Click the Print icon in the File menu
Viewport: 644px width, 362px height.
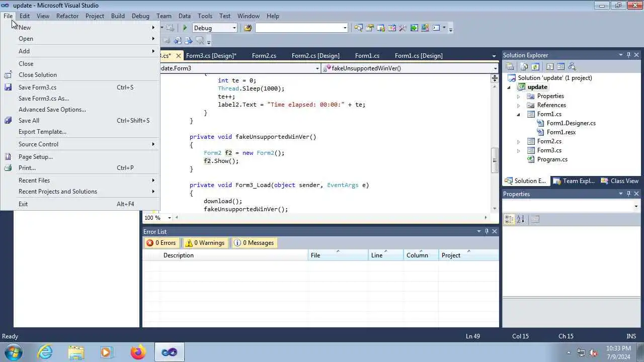click(8, 168)
